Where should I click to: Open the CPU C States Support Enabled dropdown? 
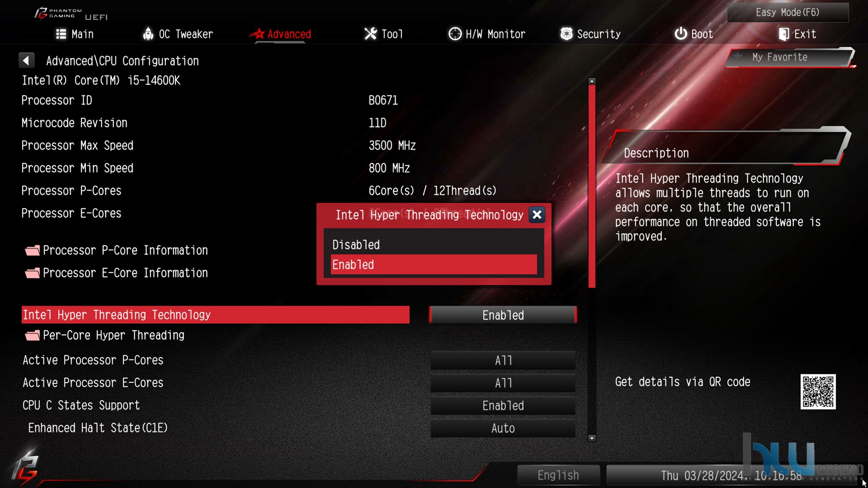(503, 406)
